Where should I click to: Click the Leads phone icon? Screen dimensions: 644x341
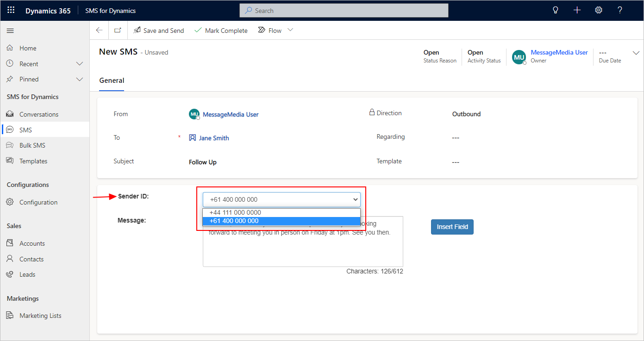click(10, 274)
